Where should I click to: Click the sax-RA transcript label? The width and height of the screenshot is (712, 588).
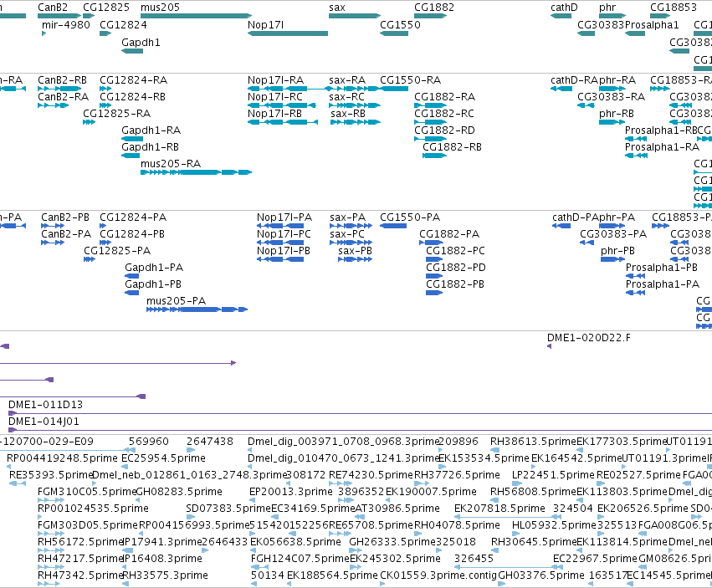347,80
